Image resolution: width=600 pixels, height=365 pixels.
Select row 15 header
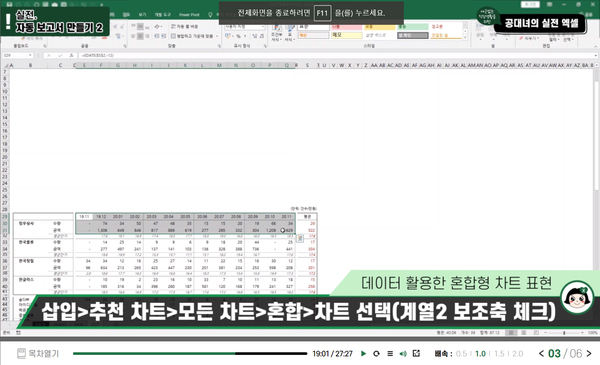pyautogui.click(x=5, y=124)
